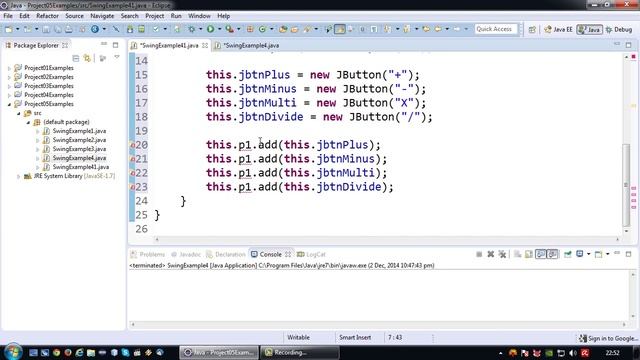The width and height of the screenshot is (640, 360).
Task: Select the Java perspective button
Action: point(589,29)
